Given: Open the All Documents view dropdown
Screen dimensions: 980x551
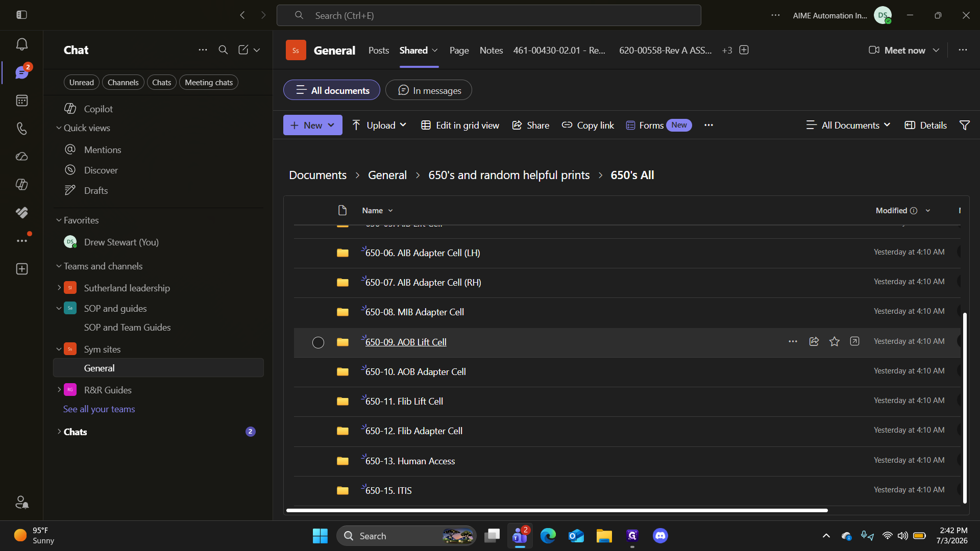Looking at the screenshot, I should 848,125.
